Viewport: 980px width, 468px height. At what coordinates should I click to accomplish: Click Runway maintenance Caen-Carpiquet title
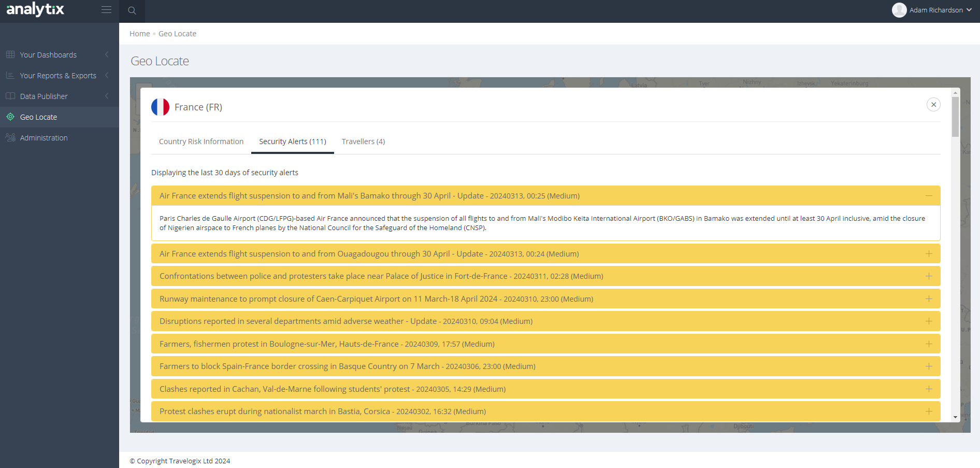click(377, 299)
